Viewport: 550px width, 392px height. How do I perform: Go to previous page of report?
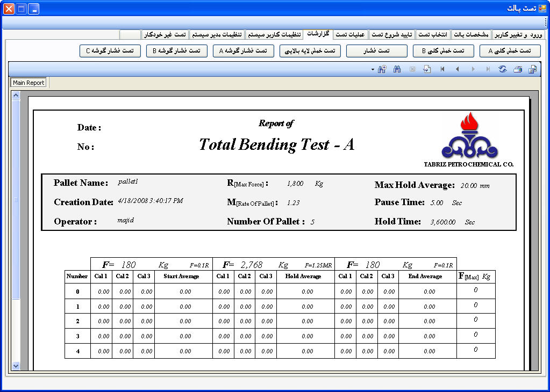458,69
